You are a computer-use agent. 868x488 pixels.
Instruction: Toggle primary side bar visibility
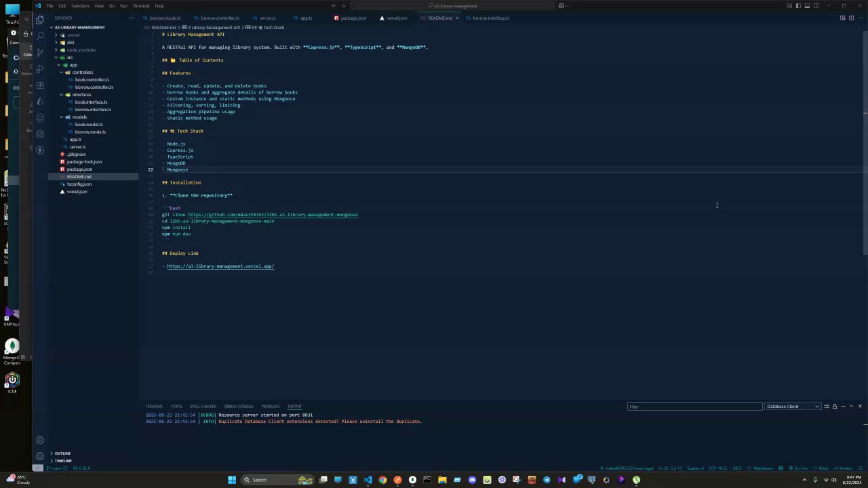[798, 6]
